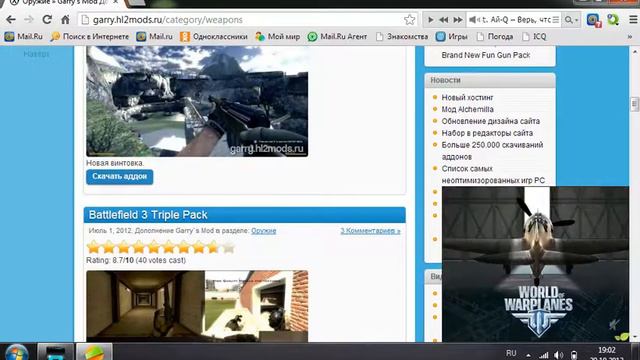The width and height of the screenshot is (640, 360).
Task: Open the Поиск в Интернете bookmark
Action: 89,37
